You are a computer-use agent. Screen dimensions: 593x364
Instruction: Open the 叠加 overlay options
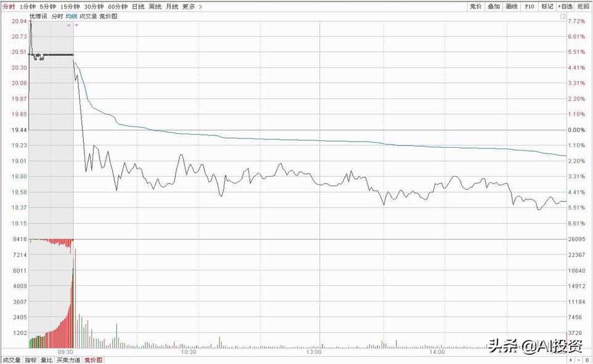493,6
